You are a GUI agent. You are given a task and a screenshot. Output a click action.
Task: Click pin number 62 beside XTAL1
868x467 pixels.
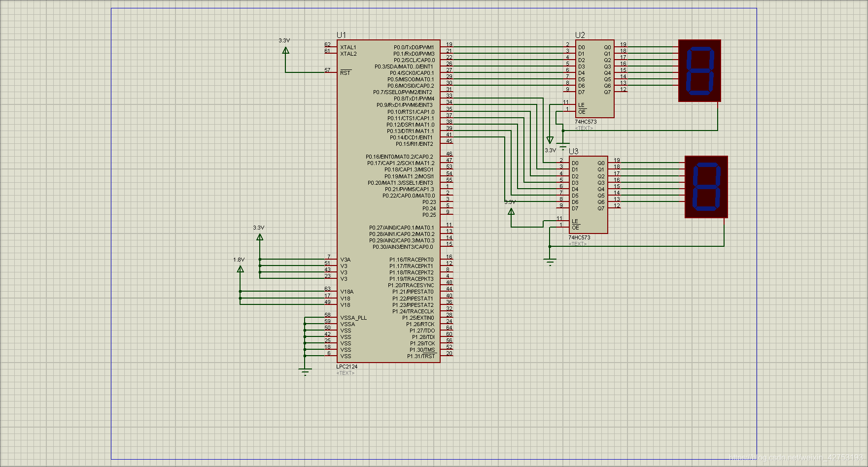[327, 44]
